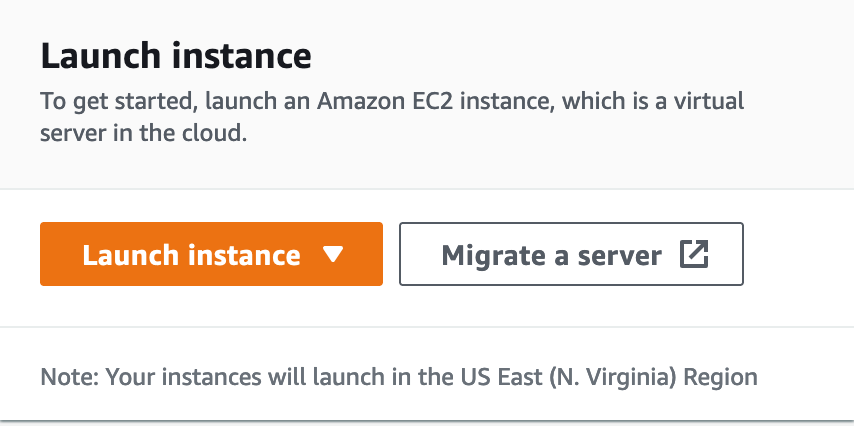Click the orange Launch instance button

click(x=191, y=255)
